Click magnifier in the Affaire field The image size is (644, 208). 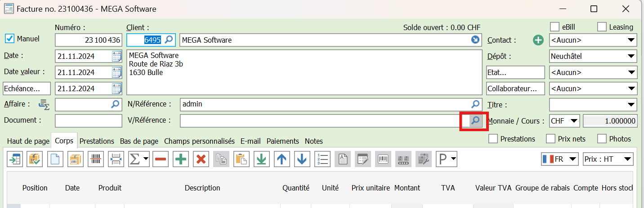[116, 104]
